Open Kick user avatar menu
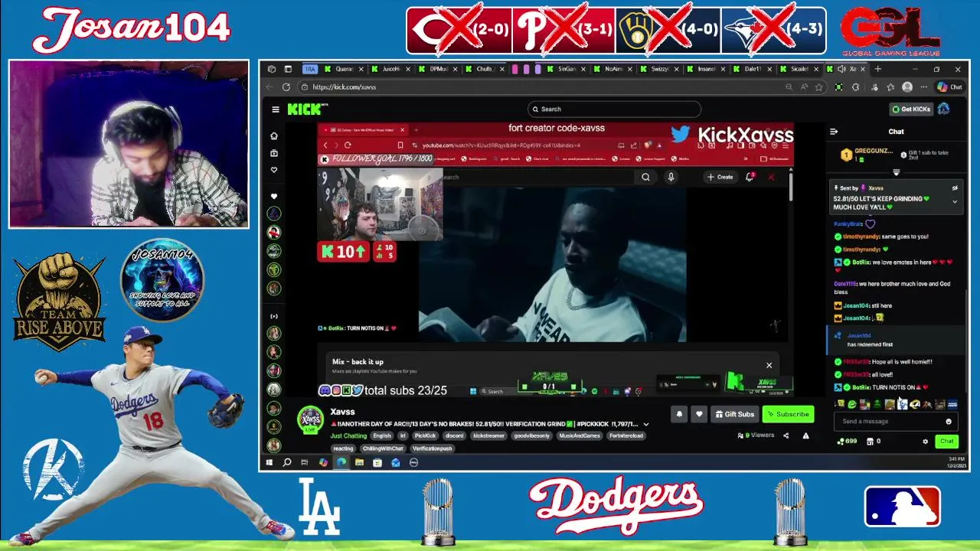980x551 pixels. point(944,109)
